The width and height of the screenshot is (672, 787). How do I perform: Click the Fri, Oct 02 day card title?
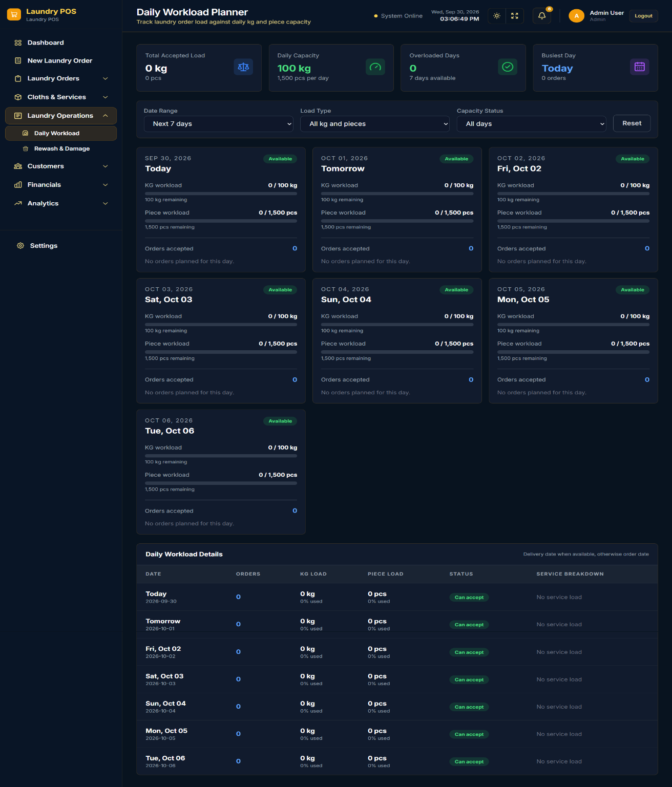point(519,168)
